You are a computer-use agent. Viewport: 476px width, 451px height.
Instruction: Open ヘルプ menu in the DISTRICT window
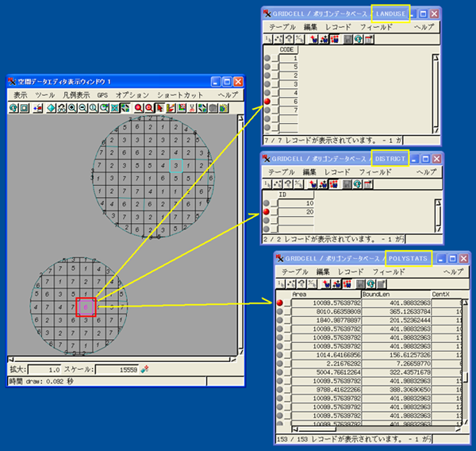pos(426,172)
